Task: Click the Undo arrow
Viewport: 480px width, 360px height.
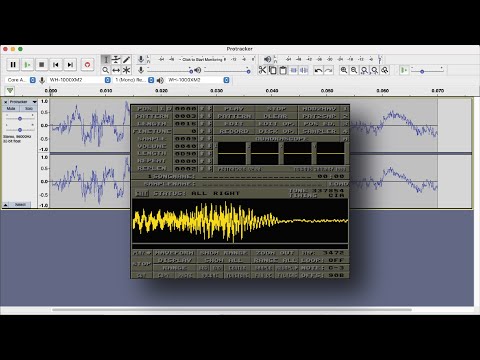Action: (x=318, y=70)
